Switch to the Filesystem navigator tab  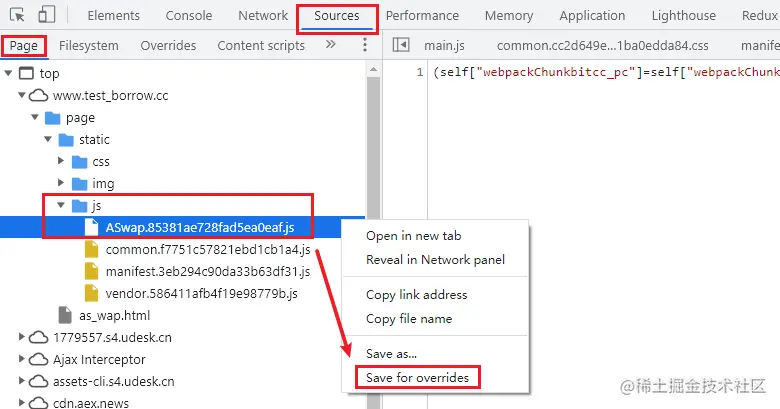89,46
